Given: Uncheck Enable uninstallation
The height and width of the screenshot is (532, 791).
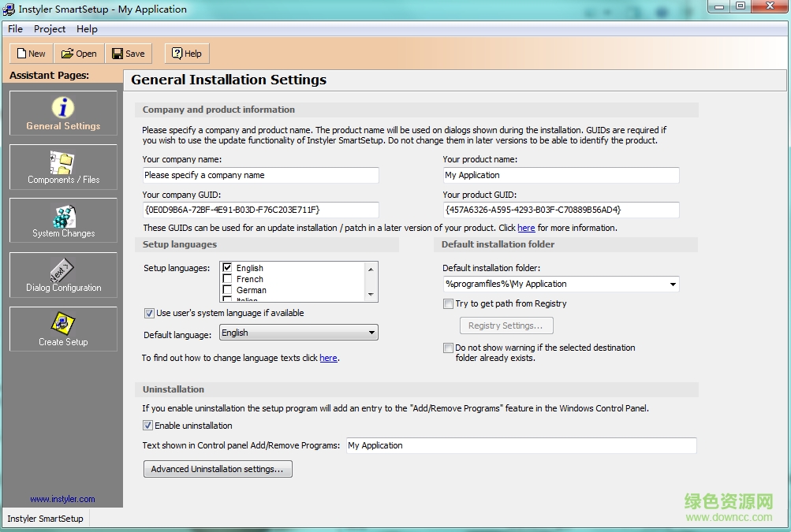Looking at the screenshot, I should tap(147, 426).
